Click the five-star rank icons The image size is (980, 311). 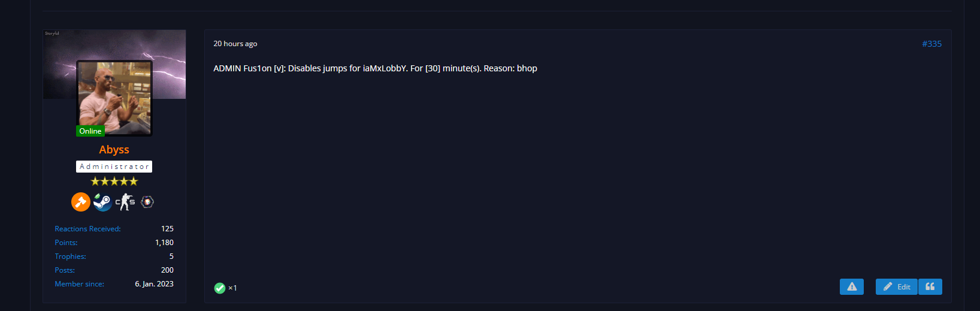pyautogui.click(x=114, y=182)
